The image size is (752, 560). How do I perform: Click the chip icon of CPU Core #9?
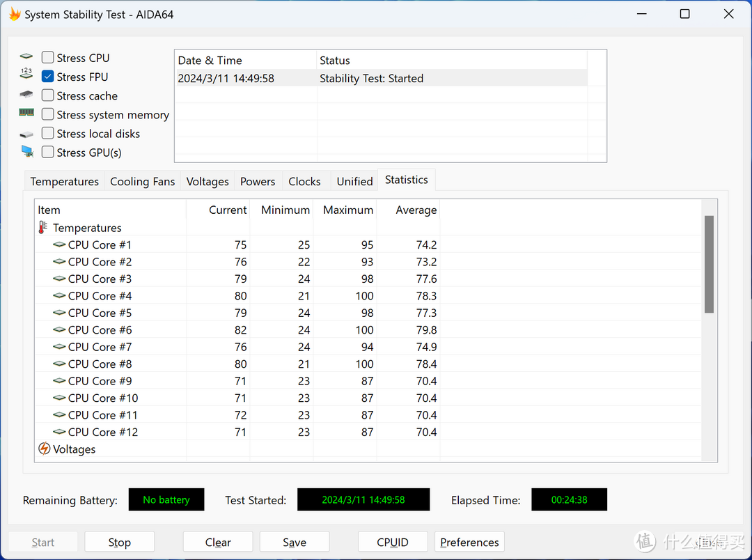tap(59, 380)
